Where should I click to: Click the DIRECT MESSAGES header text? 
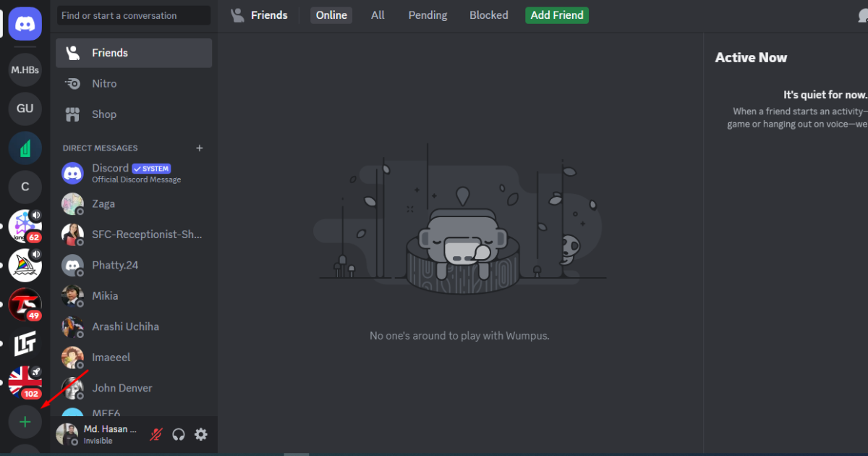click(100, 148)
